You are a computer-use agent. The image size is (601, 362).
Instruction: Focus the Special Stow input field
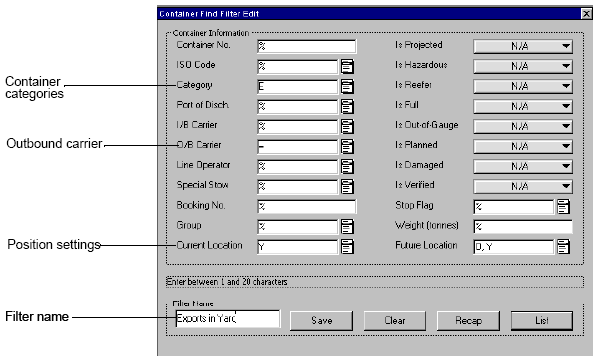(x=298, y=186)
